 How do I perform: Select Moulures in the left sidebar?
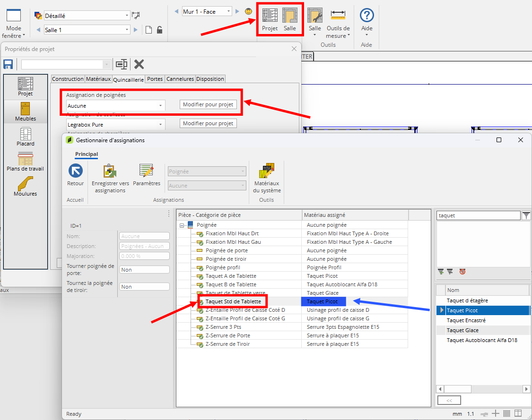point(26,186)
